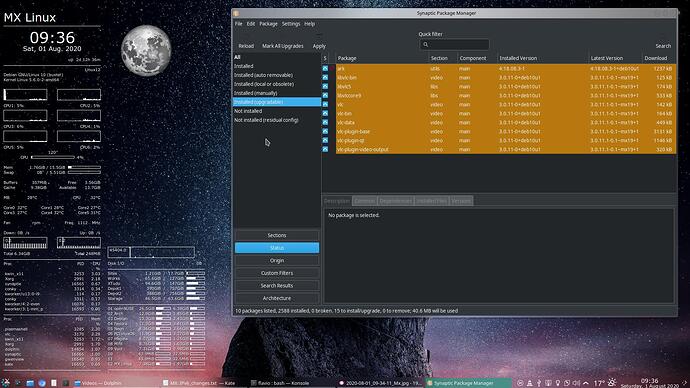This screenshot has height=388, width=690.
Task: Toggle status box for libvlc5 package
Action: (325, 87)
